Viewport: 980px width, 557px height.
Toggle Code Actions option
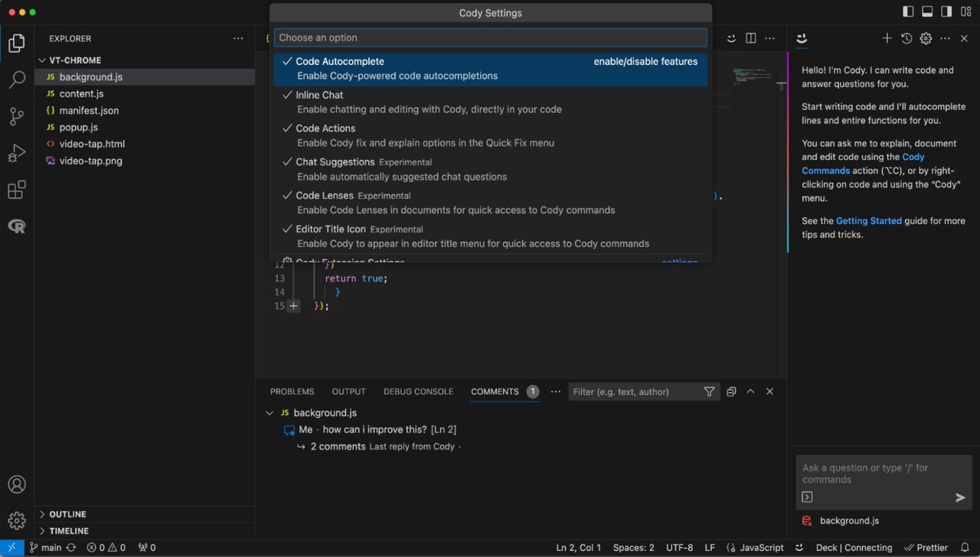coord(491,136)
